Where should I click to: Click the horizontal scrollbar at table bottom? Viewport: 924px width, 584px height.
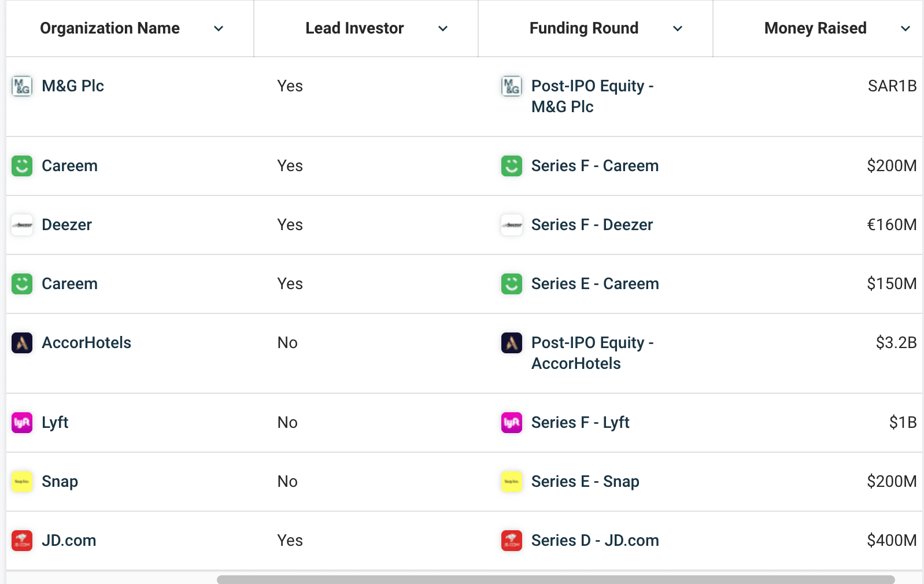point(556,579)
